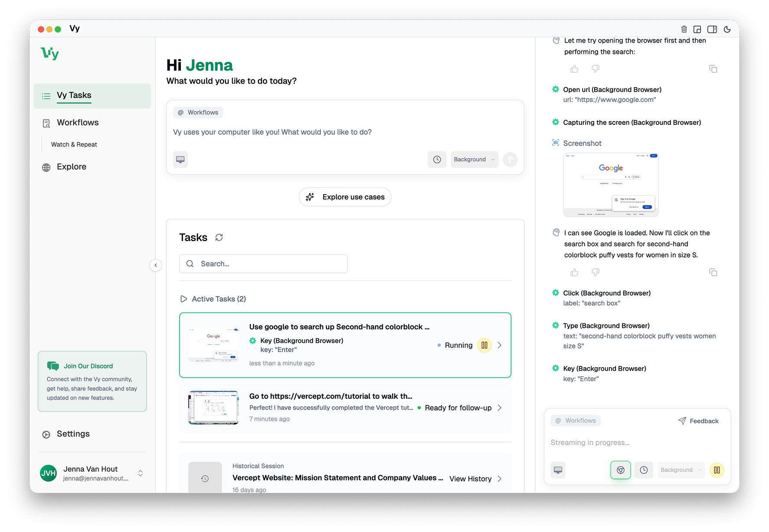Select Watch & Repeat sidebar item
Image resolution: width=769 pixels, height=532 pixels.
[74, 144]
